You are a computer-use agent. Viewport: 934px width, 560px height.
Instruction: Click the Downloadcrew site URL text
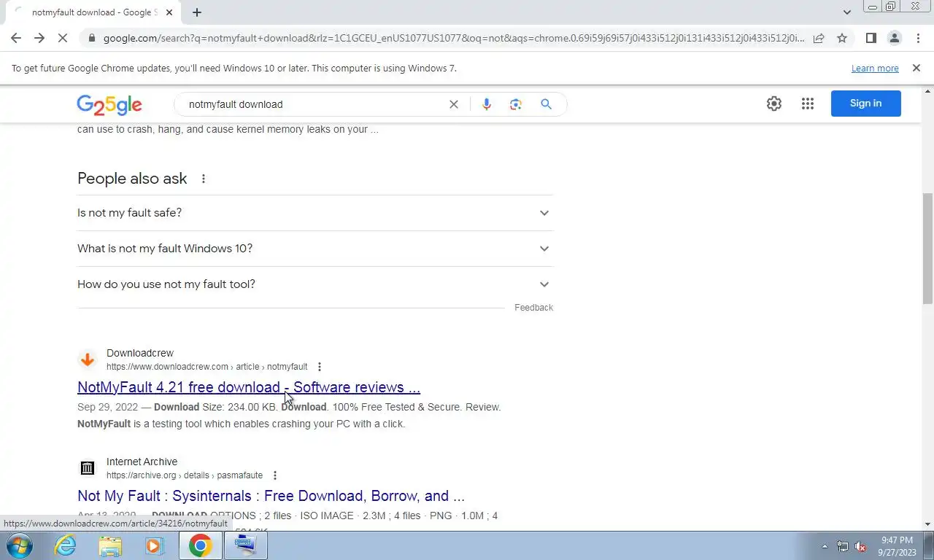click(x=207, y=367)
